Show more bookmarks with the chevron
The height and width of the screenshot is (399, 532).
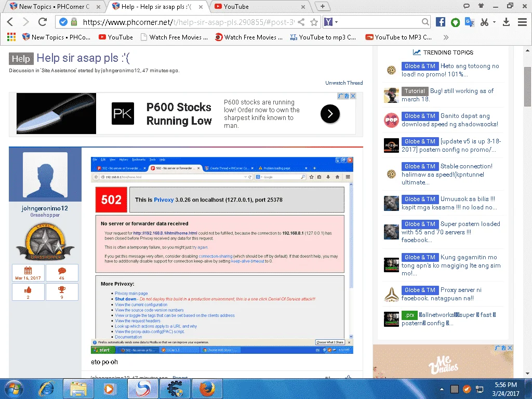click(x=446, y=37)
